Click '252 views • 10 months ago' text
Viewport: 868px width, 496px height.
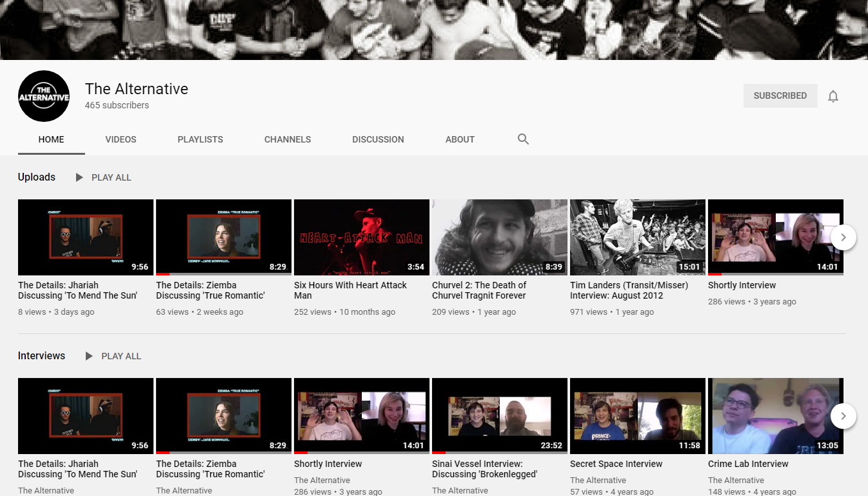click(344, 312)
